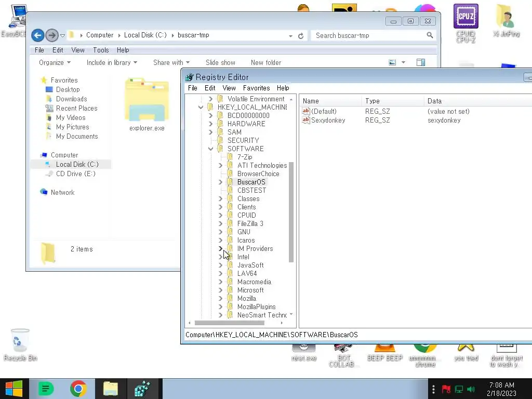Open File Explorer from the taskbar

pos(111,389)
